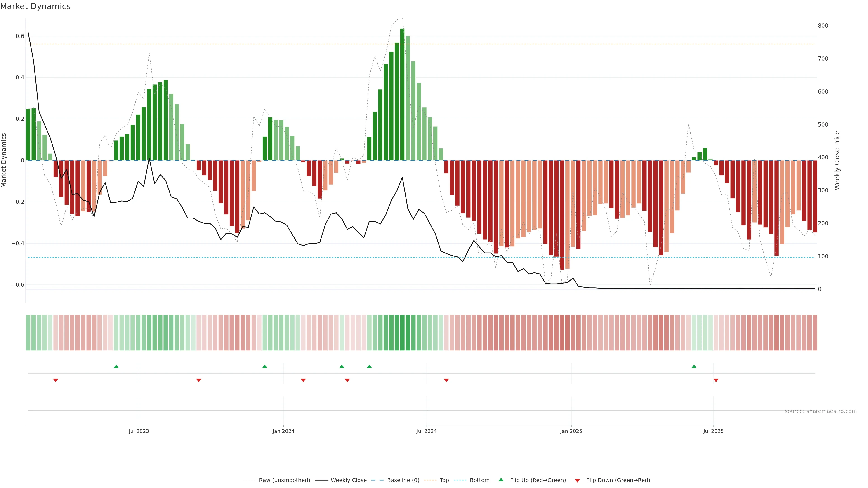Click the Market Dynamics chart title

click(x=35, y=6)
